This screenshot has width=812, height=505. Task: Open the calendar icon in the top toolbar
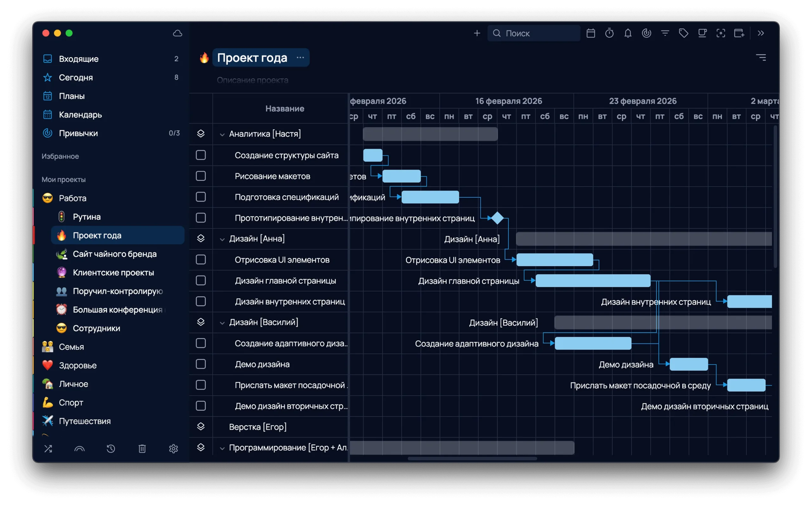click(x=591, y=33)
